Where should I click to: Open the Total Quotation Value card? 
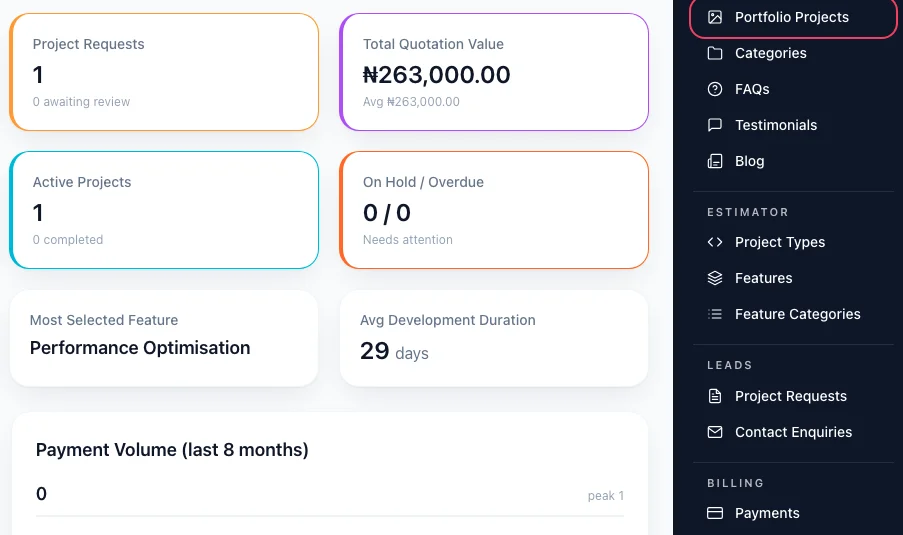click(x=494, y=72)
